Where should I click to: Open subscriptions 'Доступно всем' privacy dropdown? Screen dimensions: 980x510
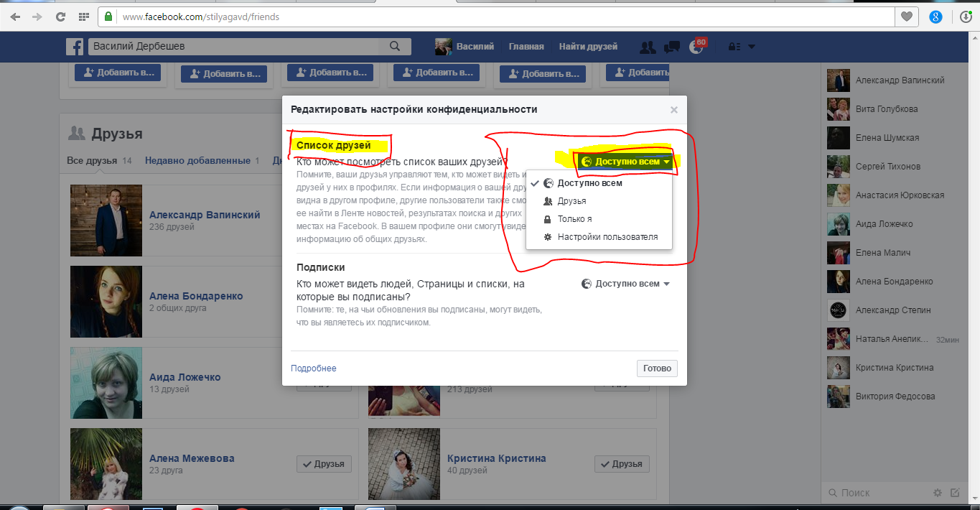(626, 284)
